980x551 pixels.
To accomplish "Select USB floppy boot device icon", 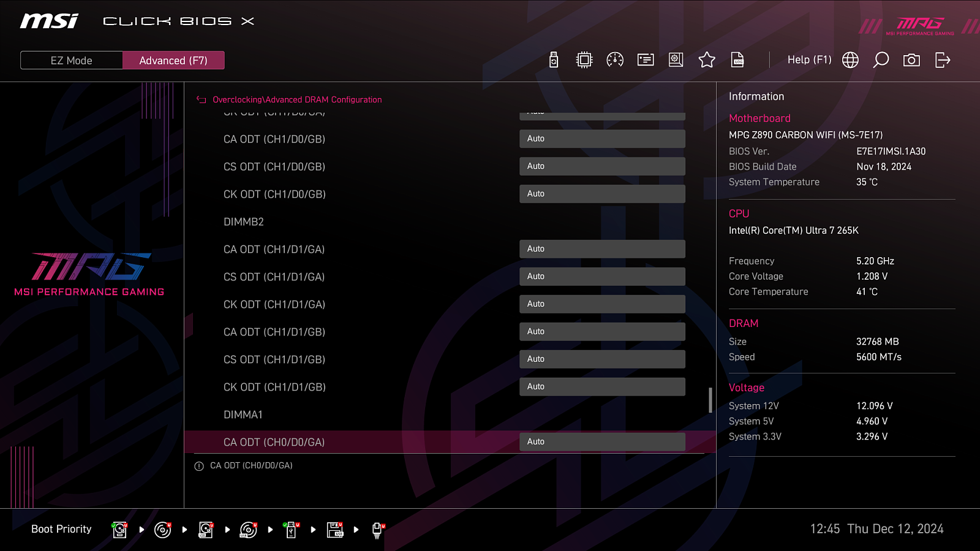I will click(335, 530).
